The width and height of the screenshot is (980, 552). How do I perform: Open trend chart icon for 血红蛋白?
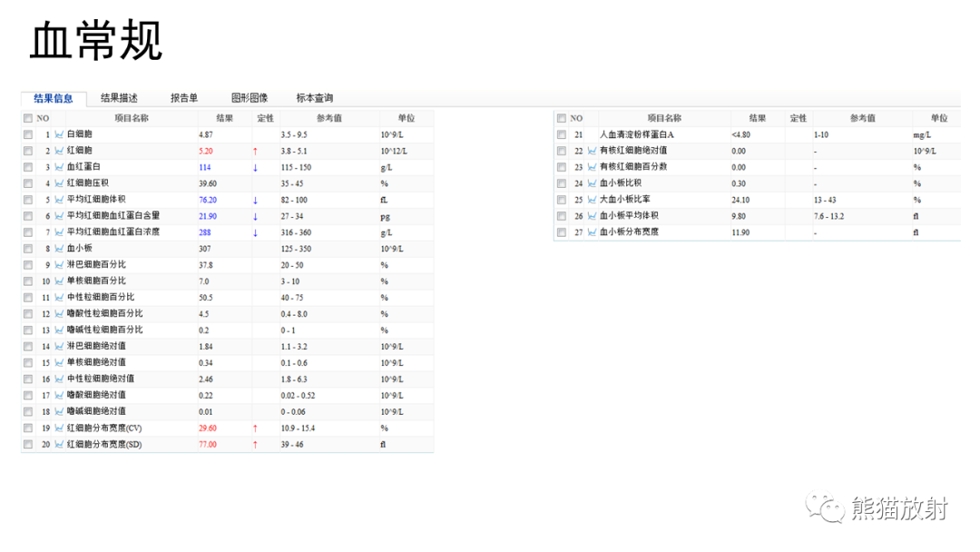(59, 167)
